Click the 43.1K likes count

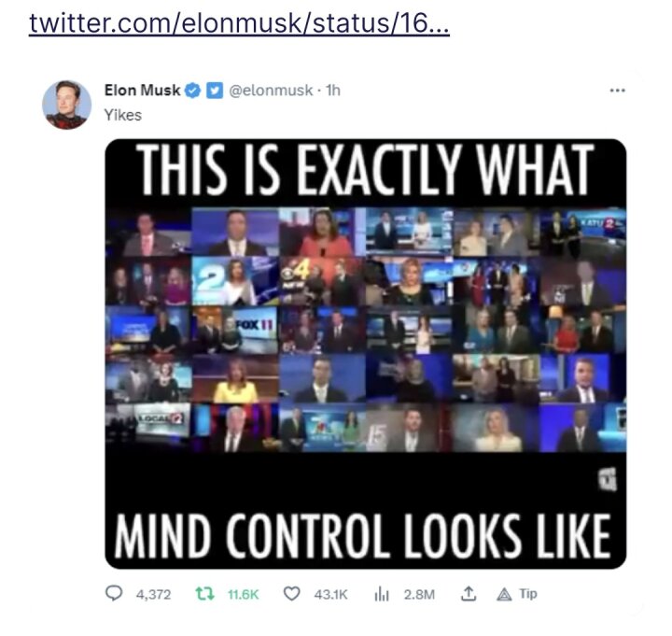[330, 594]
